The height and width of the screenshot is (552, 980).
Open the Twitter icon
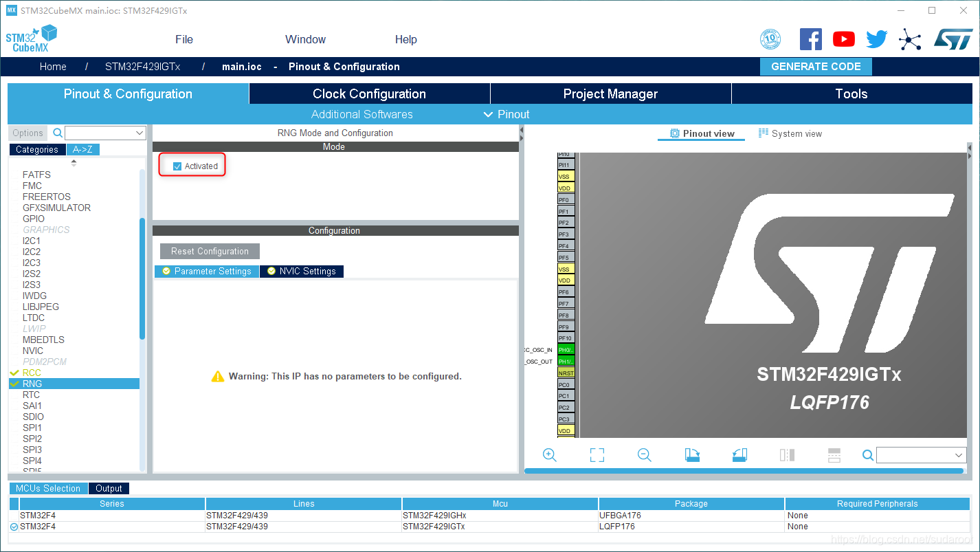[877, 39]
